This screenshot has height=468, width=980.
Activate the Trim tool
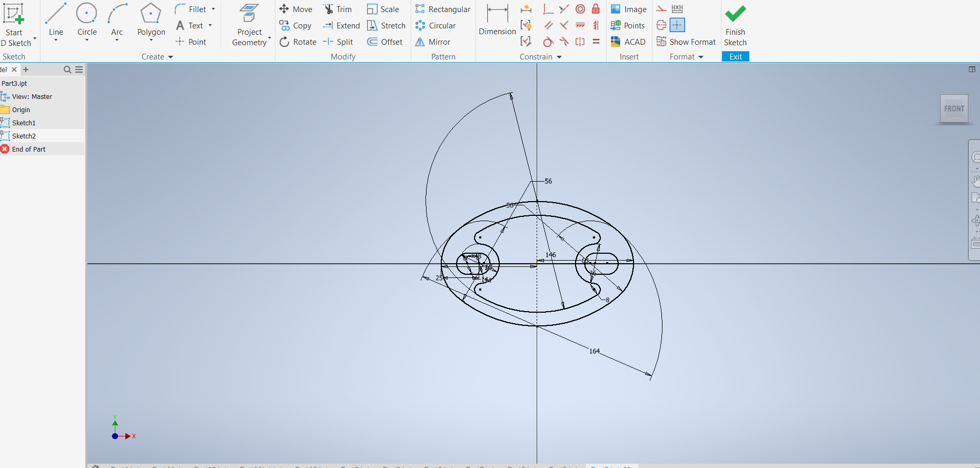[x=338, y=9]
